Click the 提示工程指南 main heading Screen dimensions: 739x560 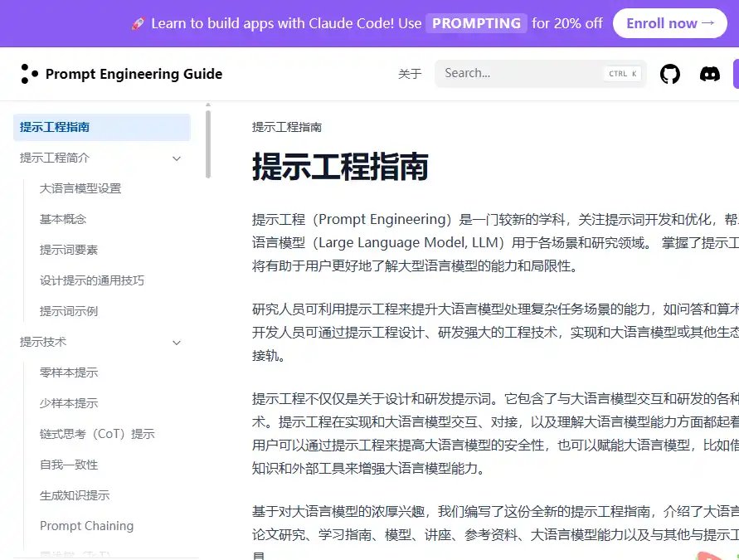[340, 167]
